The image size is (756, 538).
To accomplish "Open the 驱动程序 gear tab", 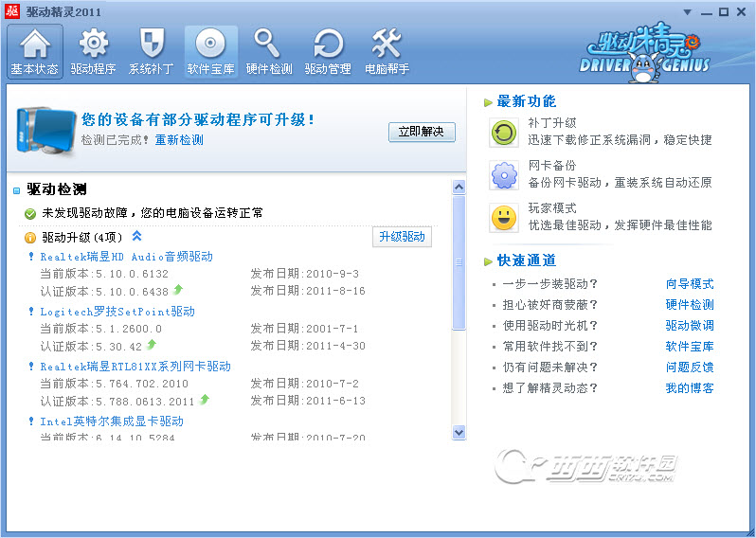I will pyautogui.click(x=93, y=51).
